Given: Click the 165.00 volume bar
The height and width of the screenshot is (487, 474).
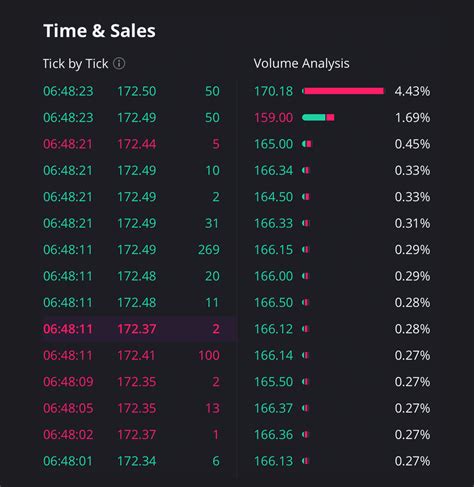Looking at the screenshot, I should [307, 144].
